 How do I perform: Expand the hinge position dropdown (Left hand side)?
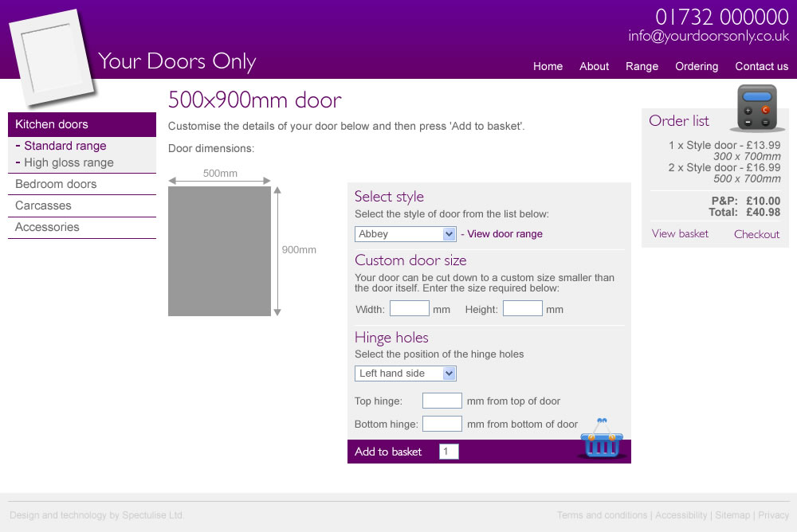[x=405, y=374]
